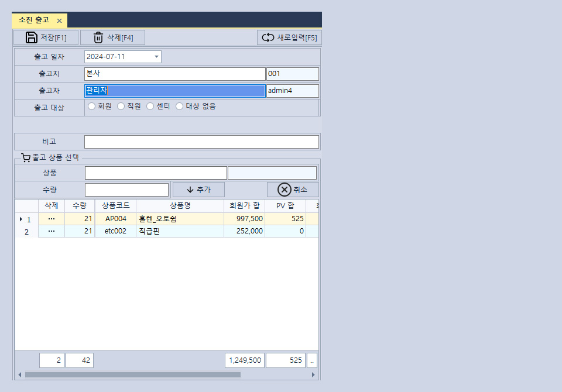Close the 소진 출고 tab
Image resolution: width=562 pixels, height=392 pixels.
tap(59, 20)
